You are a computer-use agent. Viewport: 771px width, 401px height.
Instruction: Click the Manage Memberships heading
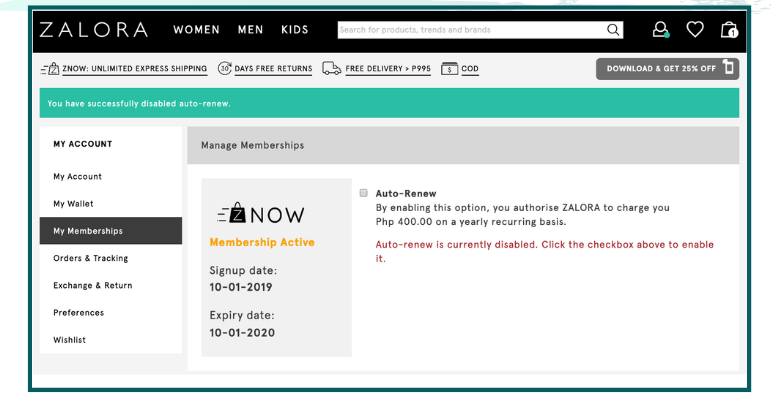pos(252,145)
